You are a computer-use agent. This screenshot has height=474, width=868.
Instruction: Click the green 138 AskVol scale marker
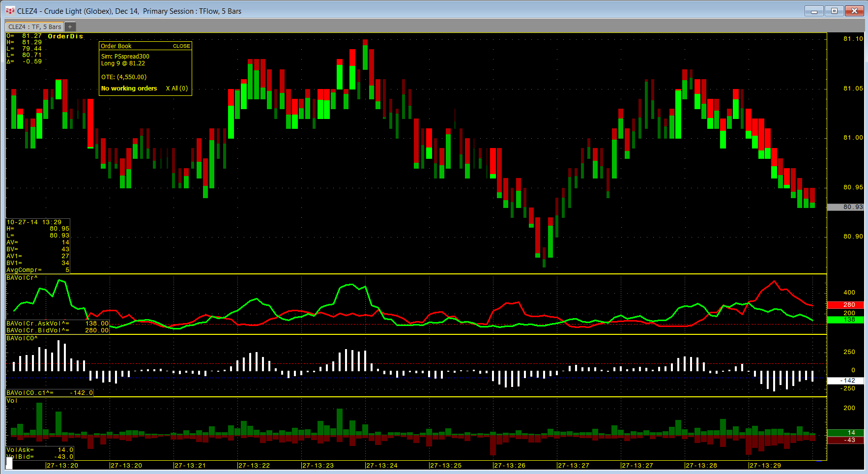[845, 320]
